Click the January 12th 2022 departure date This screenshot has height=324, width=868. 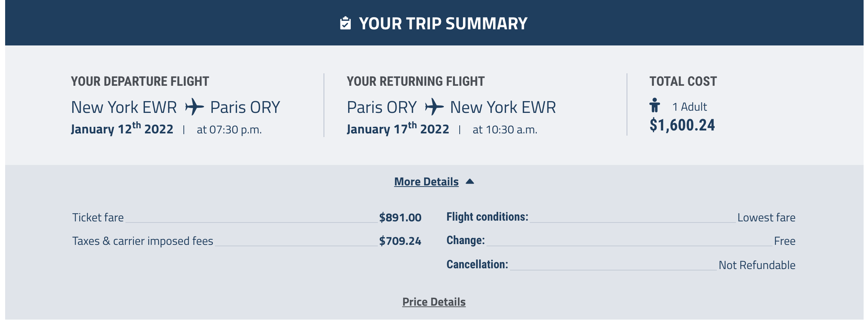pyautogui.click(x=122, y=129)
